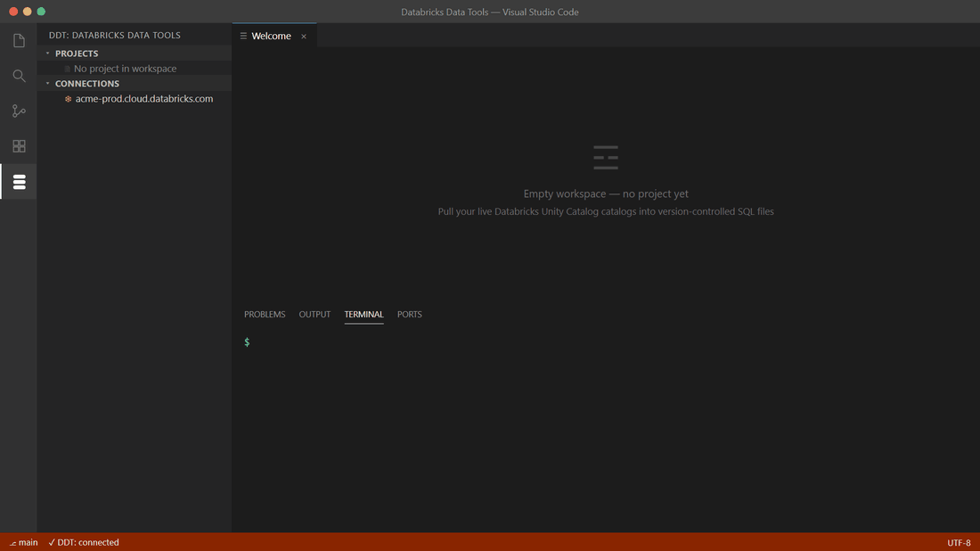
Task: Click 'DDT: connected' status bar entry
Action: point(84,542)
